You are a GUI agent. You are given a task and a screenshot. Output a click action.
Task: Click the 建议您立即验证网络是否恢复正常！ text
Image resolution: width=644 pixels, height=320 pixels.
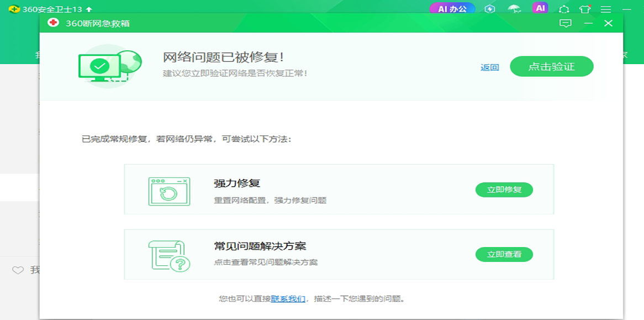[x=235, y=74]
